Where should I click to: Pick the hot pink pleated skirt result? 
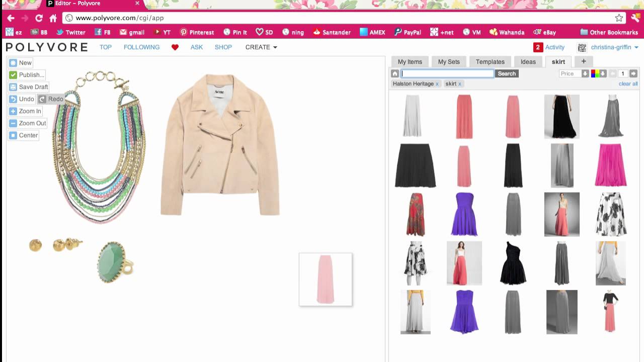[611, 165]
